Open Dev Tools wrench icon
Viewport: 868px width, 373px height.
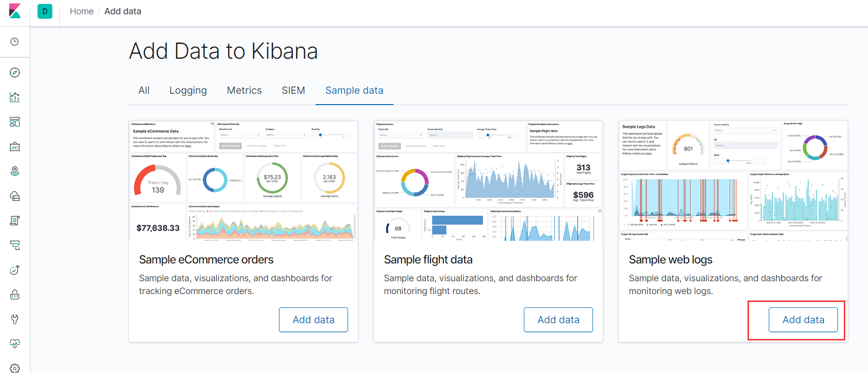(15, 319)
